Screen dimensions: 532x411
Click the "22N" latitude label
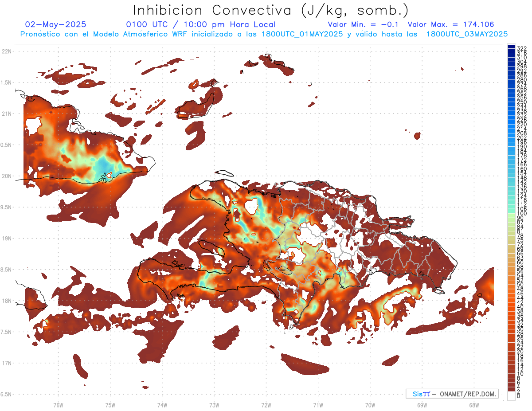[6, 51]
